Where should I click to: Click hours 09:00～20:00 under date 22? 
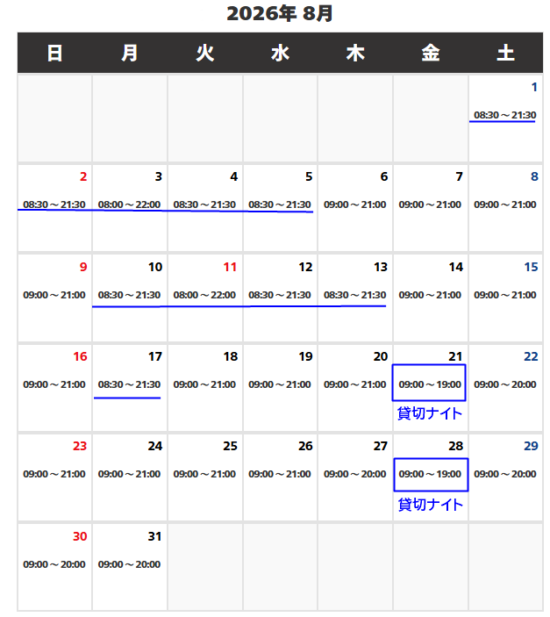pyautogui.click(x=505, y=384)
